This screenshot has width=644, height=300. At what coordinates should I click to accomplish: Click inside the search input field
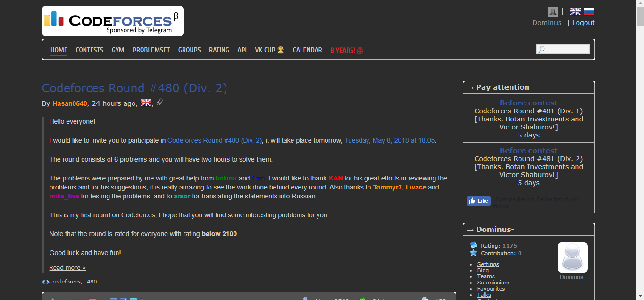(x=565, y=49)
